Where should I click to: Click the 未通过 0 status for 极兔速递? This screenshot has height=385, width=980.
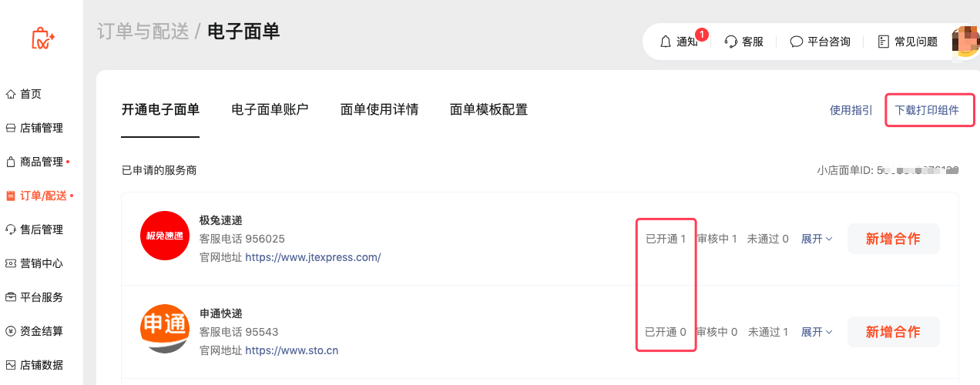pyautogui.click(x=767, y=239)
